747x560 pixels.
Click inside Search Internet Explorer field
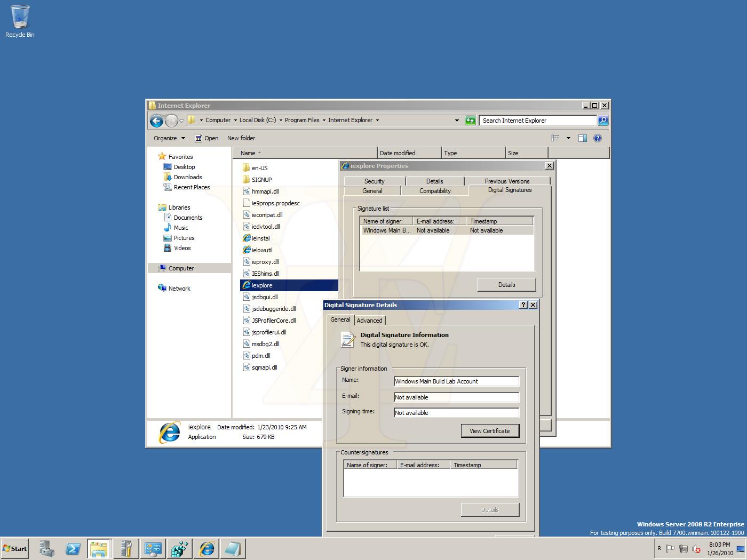click(537, 121)
